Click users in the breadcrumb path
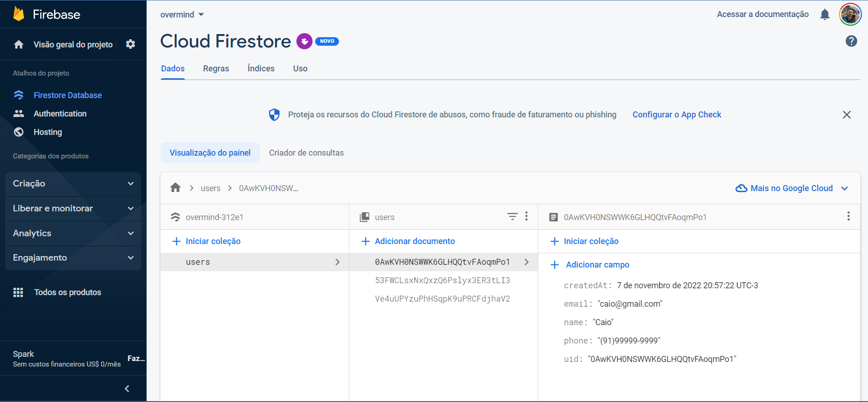Screen dimensions: 868x402 [x=211, y=188]
